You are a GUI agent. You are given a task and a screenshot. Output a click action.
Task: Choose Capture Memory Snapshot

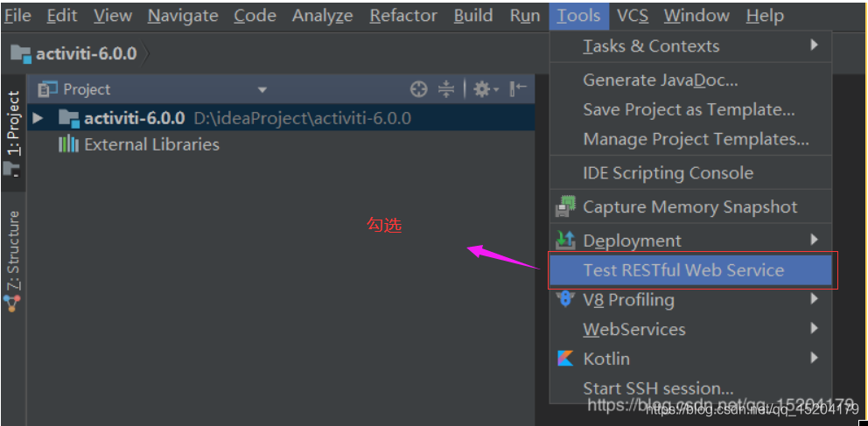pyautogui.click(x=690, y=207)
